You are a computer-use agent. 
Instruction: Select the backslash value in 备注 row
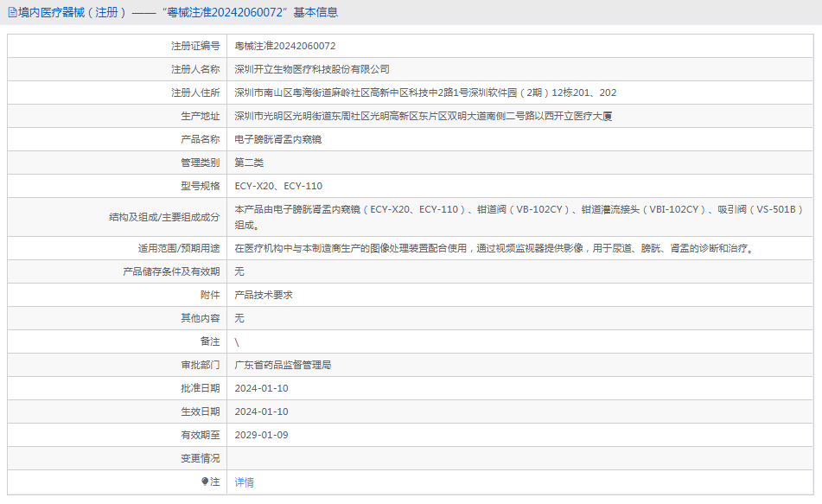tap(237, 342)
